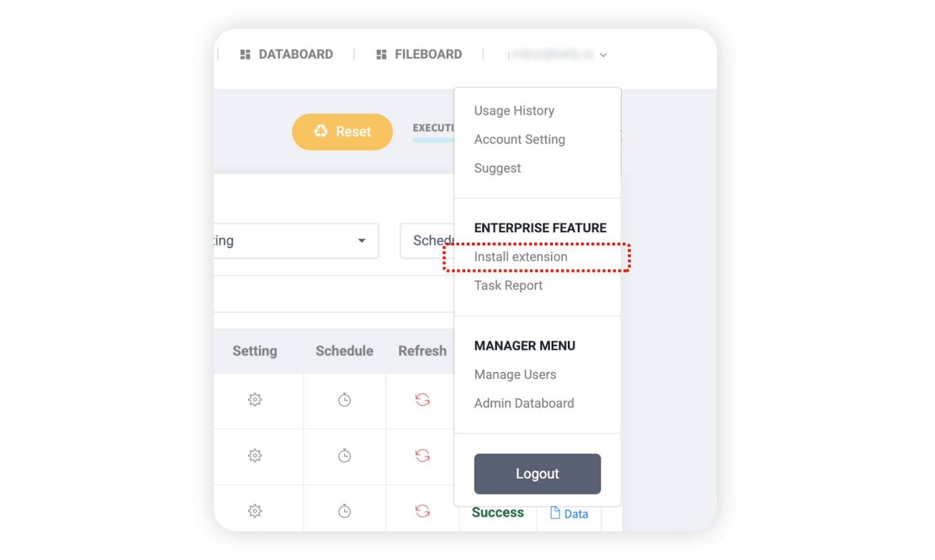Open schedule clock icon in third row
The width and height of the screenshot is (935, 560).
[x=344, y=511]
